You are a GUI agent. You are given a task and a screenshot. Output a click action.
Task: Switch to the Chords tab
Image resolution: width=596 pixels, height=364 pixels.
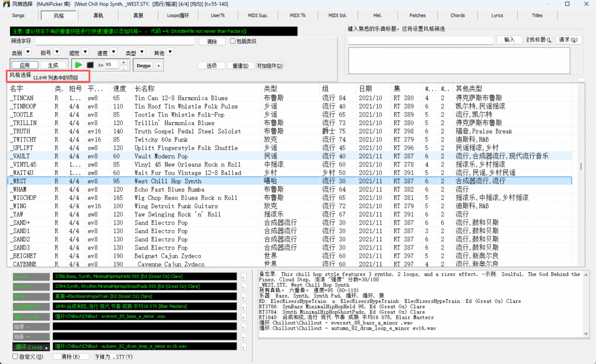tap(457, 16)
